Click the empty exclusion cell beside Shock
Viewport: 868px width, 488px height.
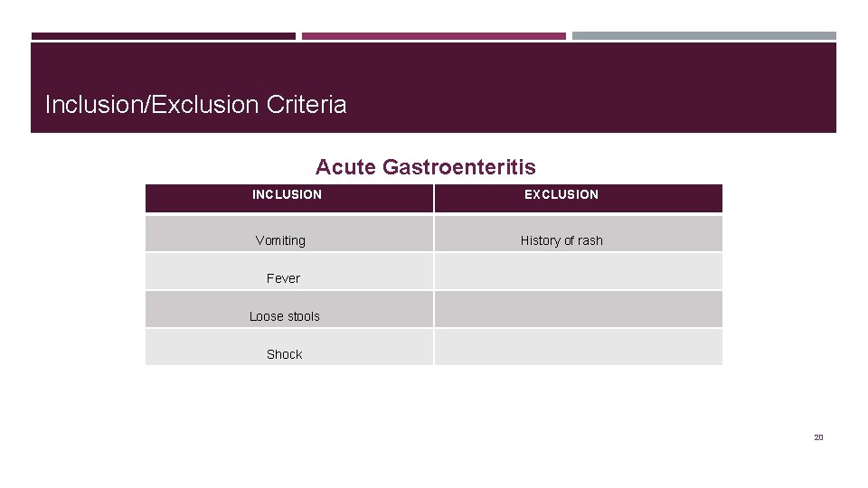tap(579, 348)
